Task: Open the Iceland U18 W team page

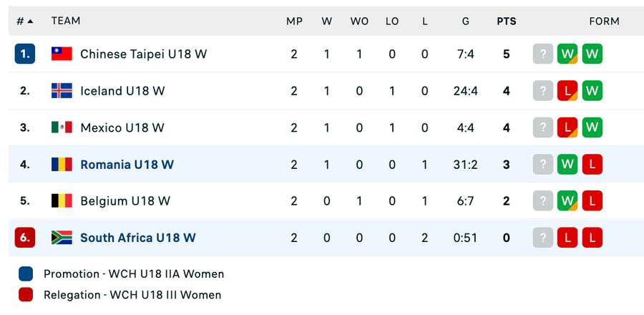Action: click(122, 91)
